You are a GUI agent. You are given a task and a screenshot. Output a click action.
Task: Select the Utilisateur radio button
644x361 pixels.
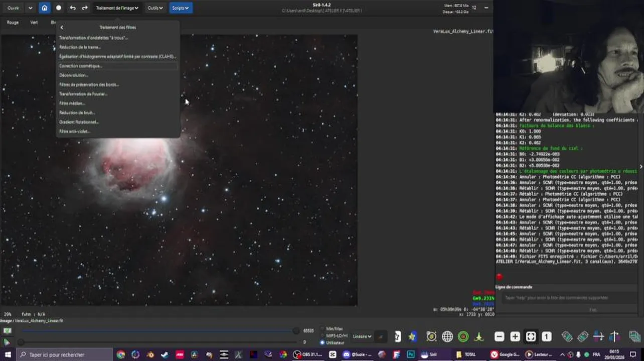(x=322, y=342)
